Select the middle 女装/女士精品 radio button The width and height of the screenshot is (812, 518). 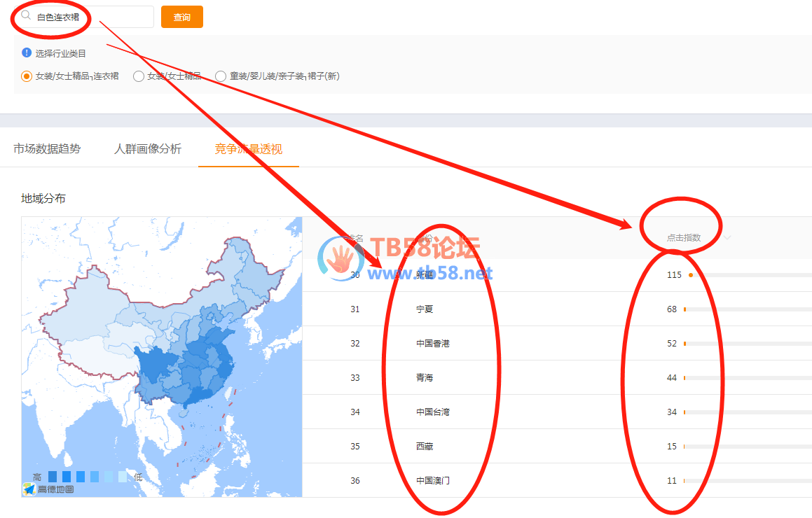coord(139,76)
